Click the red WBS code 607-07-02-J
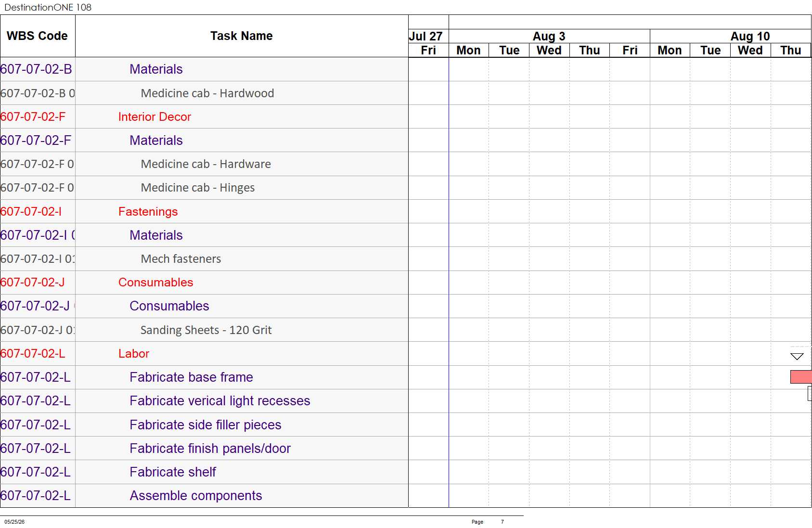This screenshot has width=812, height=528. [x=33, y=282]
